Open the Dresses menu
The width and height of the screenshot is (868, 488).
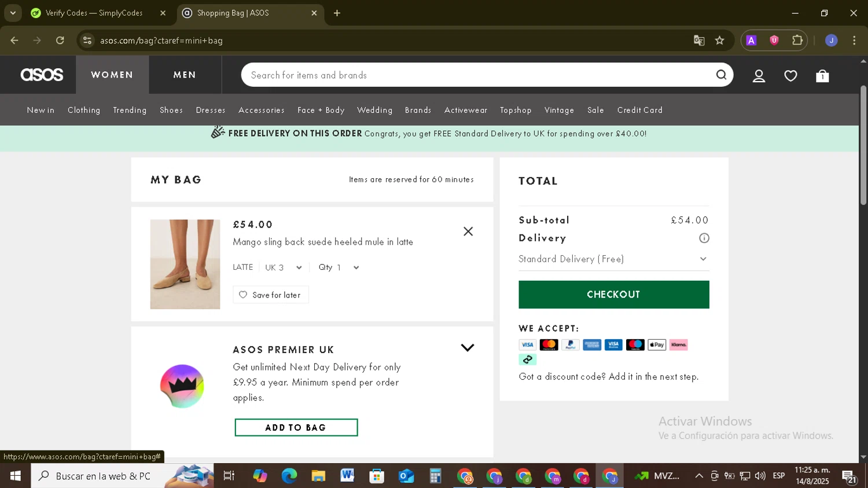pos(211,110)
